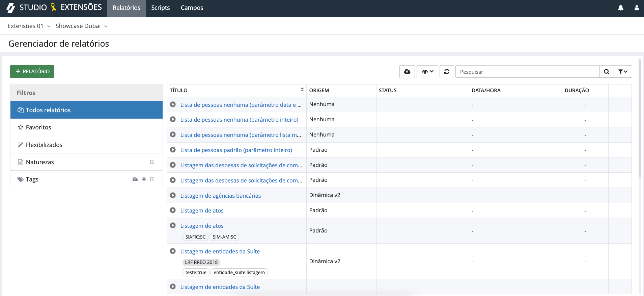This screenshot has height=296, width=644.
Task: Click the yellow ribbon icon in header
Action: tap(53, 7)
